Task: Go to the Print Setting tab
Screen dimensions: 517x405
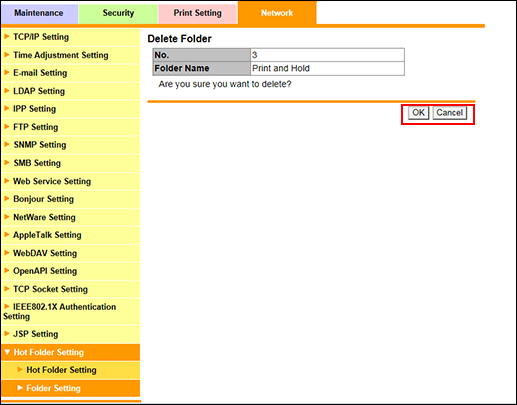Action: tap(197, 13)
